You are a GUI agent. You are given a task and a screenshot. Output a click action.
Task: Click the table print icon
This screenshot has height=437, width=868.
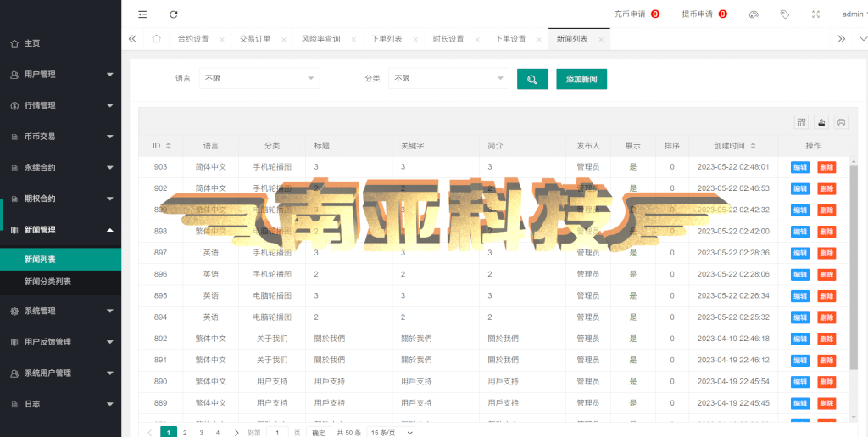point(842,122)
